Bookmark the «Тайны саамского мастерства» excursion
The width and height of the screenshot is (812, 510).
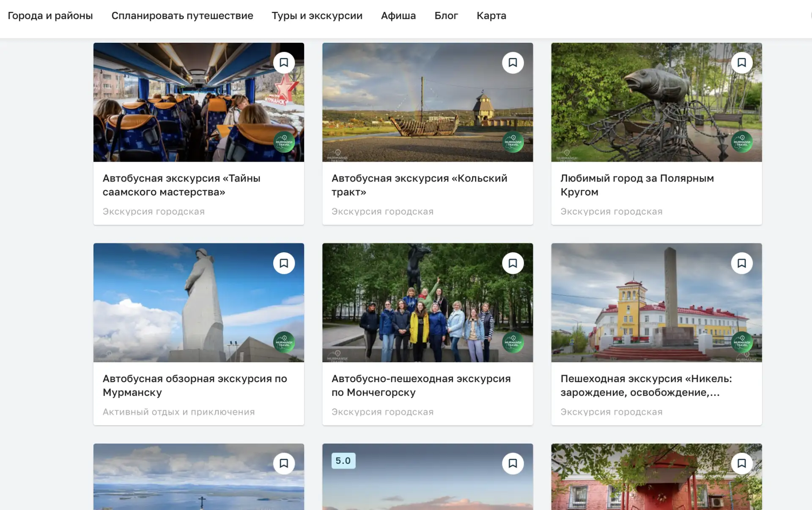point(284,63)
